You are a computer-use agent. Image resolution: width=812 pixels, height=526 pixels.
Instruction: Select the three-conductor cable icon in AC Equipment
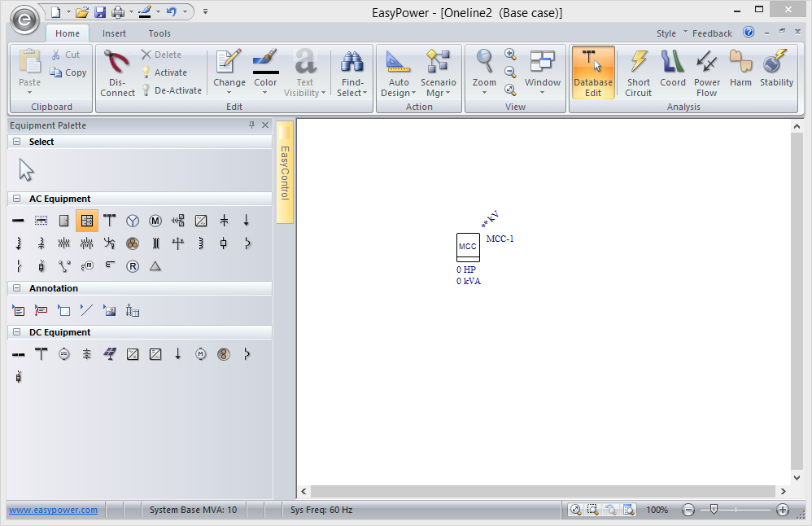[x=133, y=243]
